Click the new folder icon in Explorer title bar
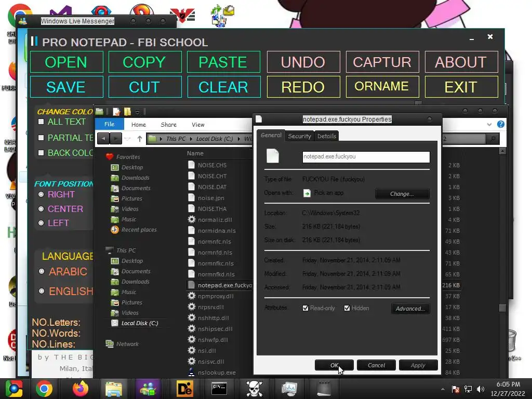Viewport: 532px width, 399px height. tap(127, 112)
